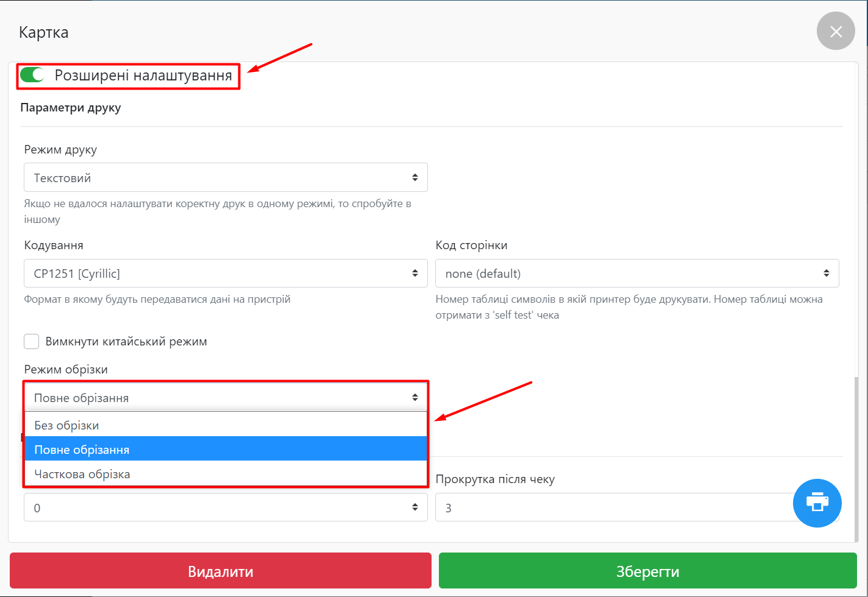Open the Режим друку dropdown
Image resolution: width=868 pixels, height=597 pixels.
coord(226,178)
